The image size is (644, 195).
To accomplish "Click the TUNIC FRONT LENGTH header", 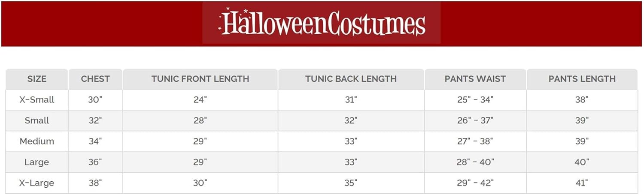I will click(200, 79).
